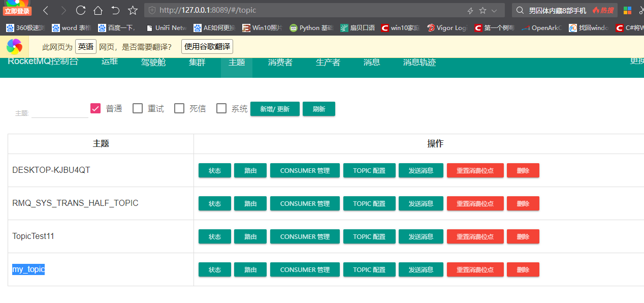The width and height of the screenshot is (644, 303).
Task: Click the 使用谷歌翻译 button
Action: pos(207,46)
